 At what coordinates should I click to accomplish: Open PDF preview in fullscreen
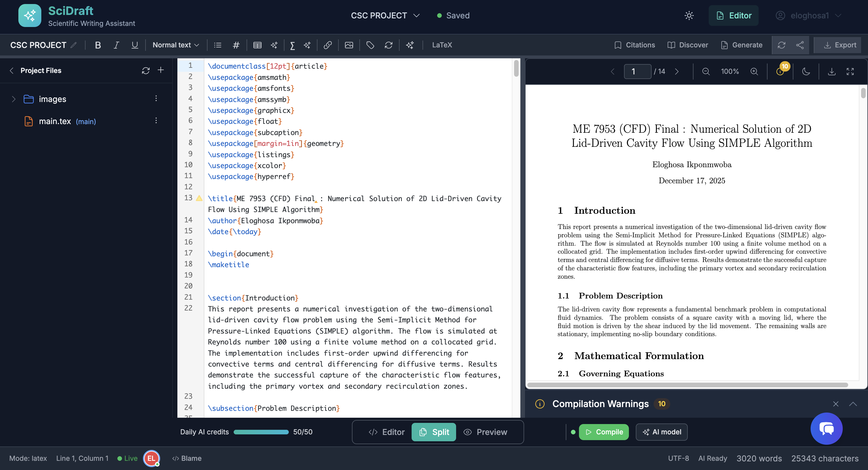850,71
